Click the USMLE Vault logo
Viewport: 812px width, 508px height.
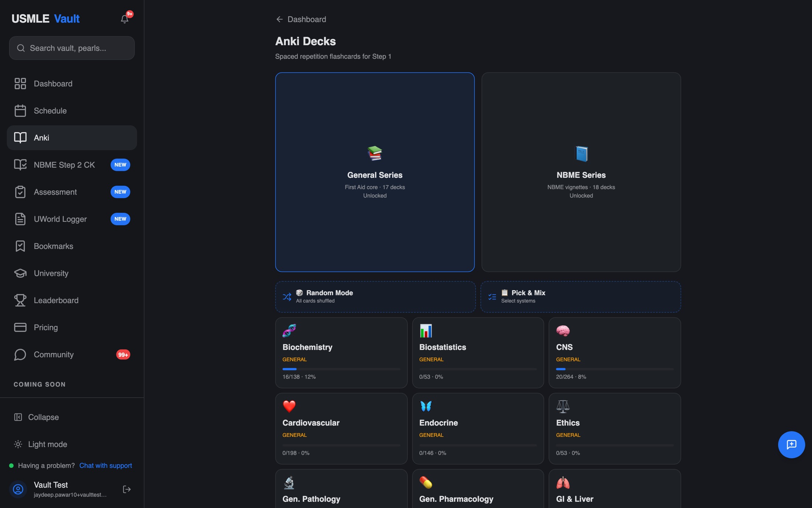(45, 18)
